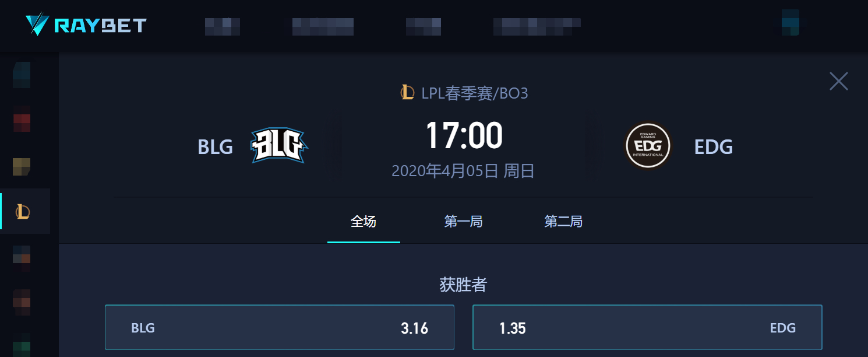Click the LPL春季赛/BO3 league title
This screenshot has height=357, width=868.
[x=475, y=93]
